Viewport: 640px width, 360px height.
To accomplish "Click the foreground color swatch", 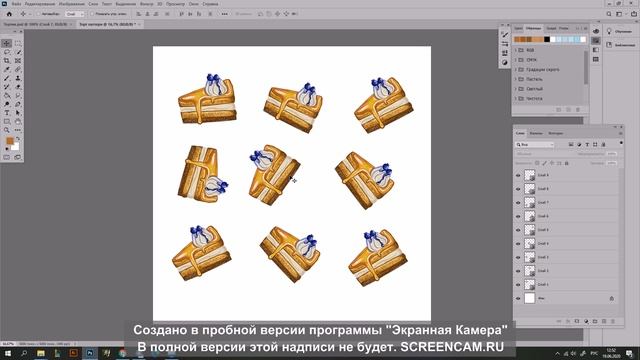I will 9,141.
